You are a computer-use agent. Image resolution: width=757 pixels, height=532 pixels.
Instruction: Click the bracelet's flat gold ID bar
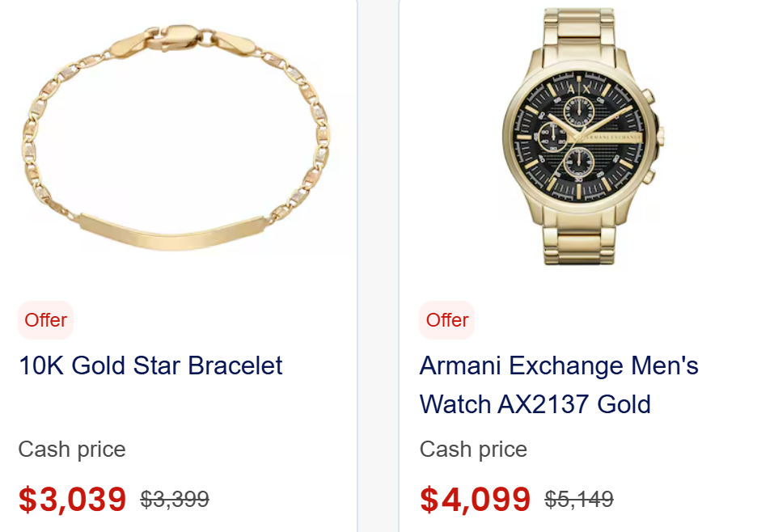171,231
